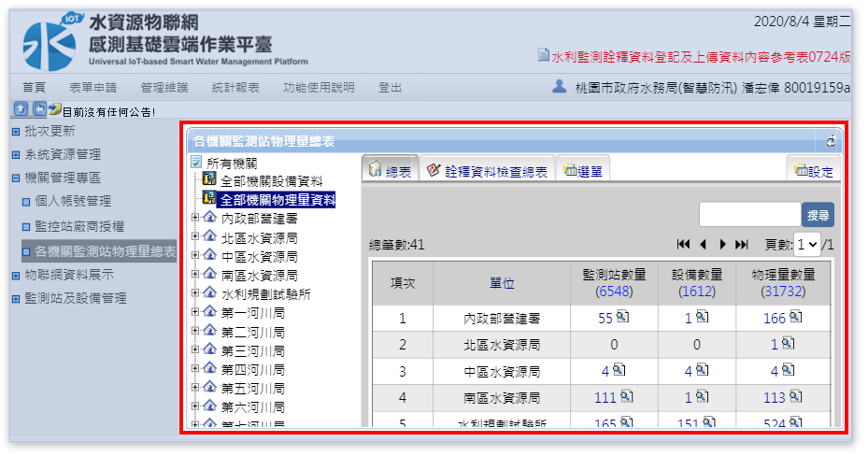868x456 pixels.
Task: Click 單位 column header link
Action: click(x=502, y=283)
